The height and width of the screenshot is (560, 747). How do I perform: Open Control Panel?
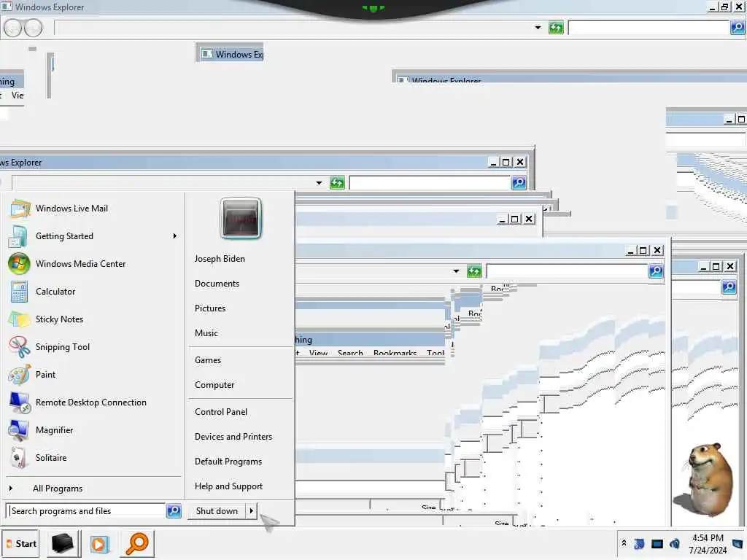point(221,412)
